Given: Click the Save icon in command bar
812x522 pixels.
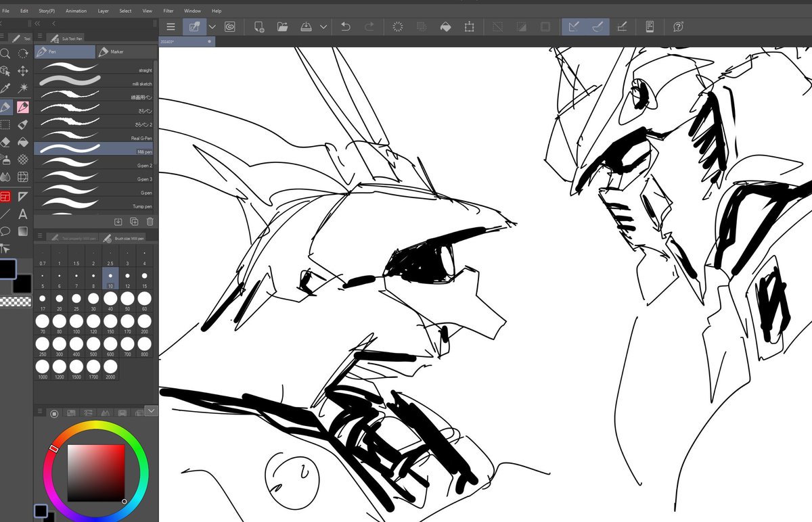Looking at the screenshot, I should pyautogui.click(x=306, y=26).
